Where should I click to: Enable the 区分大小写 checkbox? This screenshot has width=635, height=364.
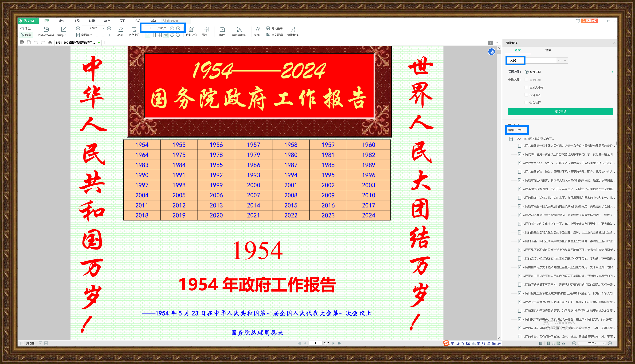tap(526, 87)
